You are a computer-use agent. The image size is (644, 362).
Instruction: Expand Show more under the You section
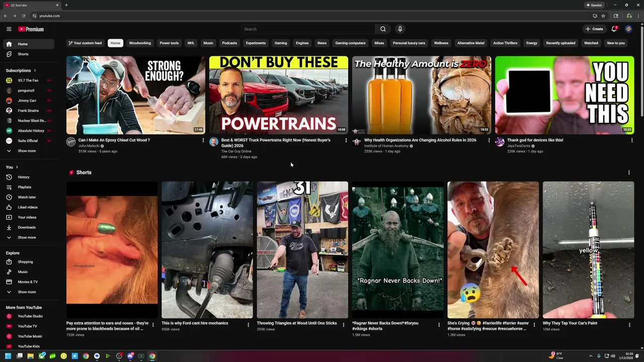[28, 237]
